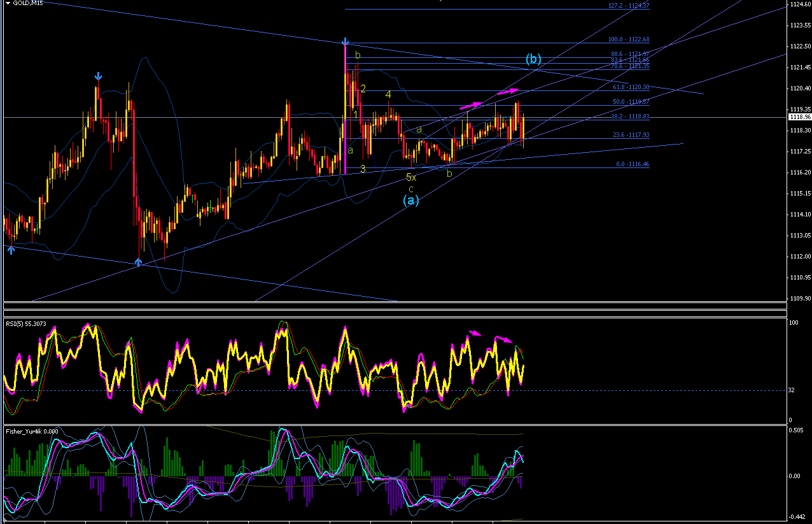The image size is (812, 524).
Task: Select the blue down arrow at the 1122.68 peak
Action: point(345,42)
